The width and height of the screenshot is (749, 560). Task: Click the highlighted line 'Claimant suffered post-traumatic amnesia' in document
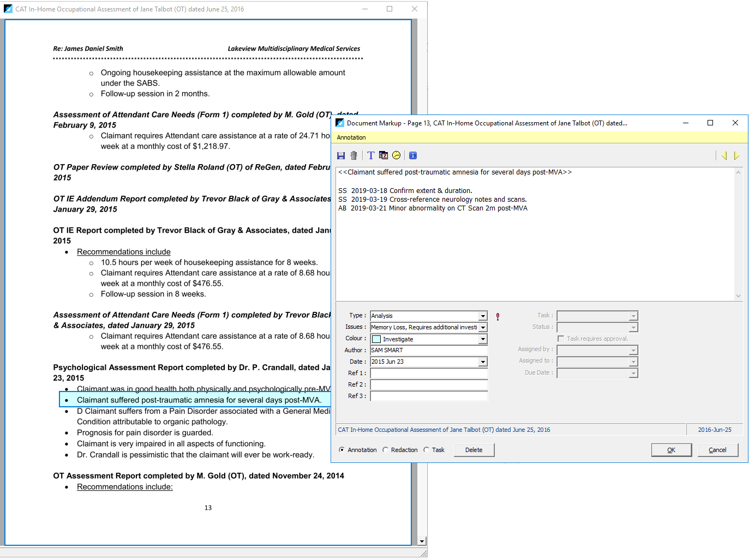pos(199,400)
